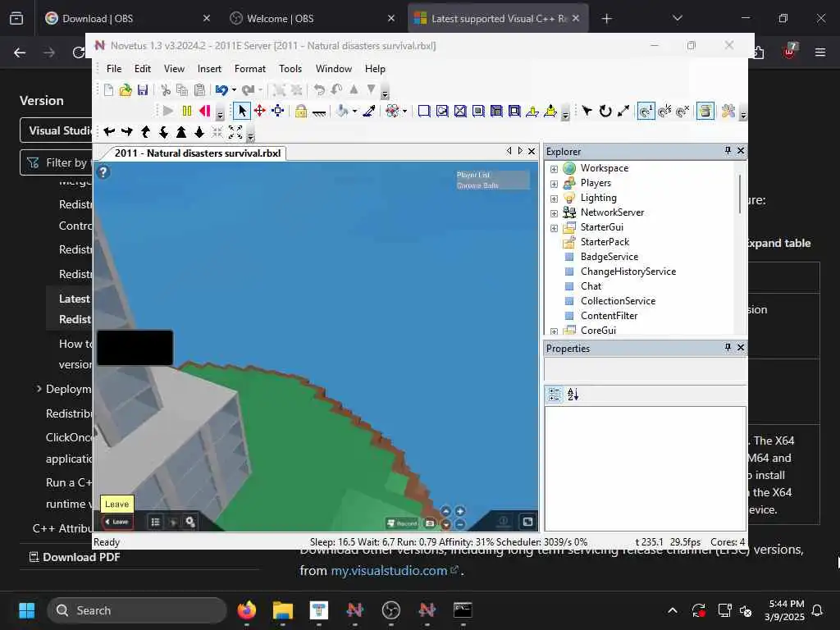Open the View menu
This screenshot has height=630, width=840.
pos(174,69)
